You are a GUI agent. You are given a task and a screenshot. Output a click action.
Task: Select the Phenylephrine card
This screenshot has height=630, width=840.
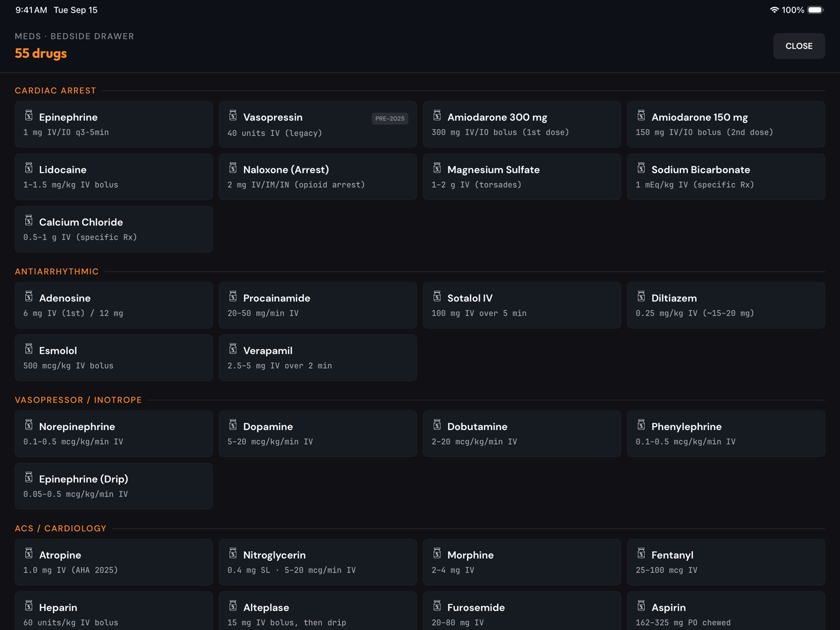point(726,434)
